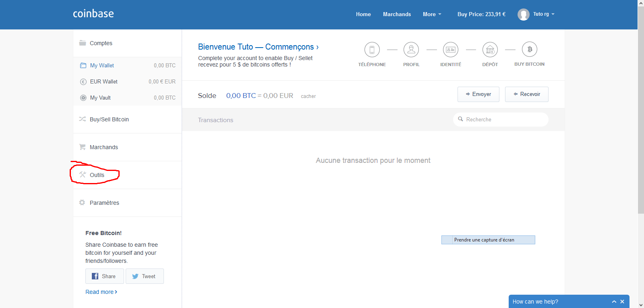Viewport: 644px width, 308px height.
Task: Click the coinbase logo
Action: (x=93, y=14)
